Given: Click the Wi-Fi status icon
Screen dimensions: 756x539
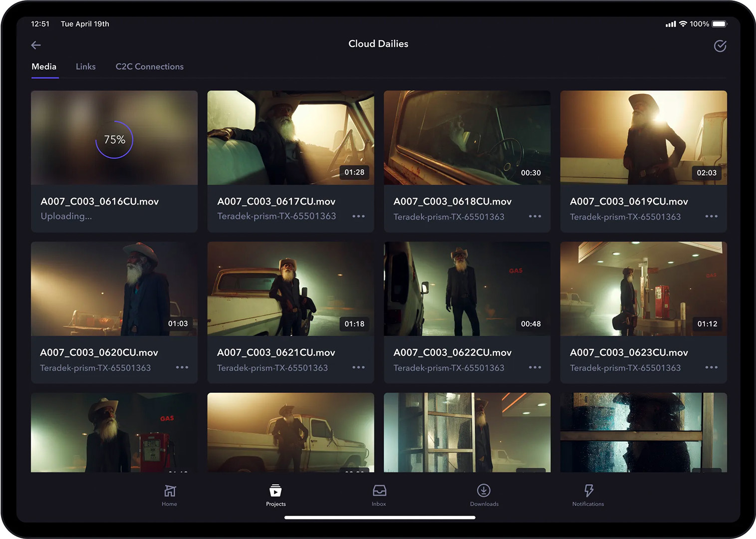Looking at the screenshot, I should [683, 24].
